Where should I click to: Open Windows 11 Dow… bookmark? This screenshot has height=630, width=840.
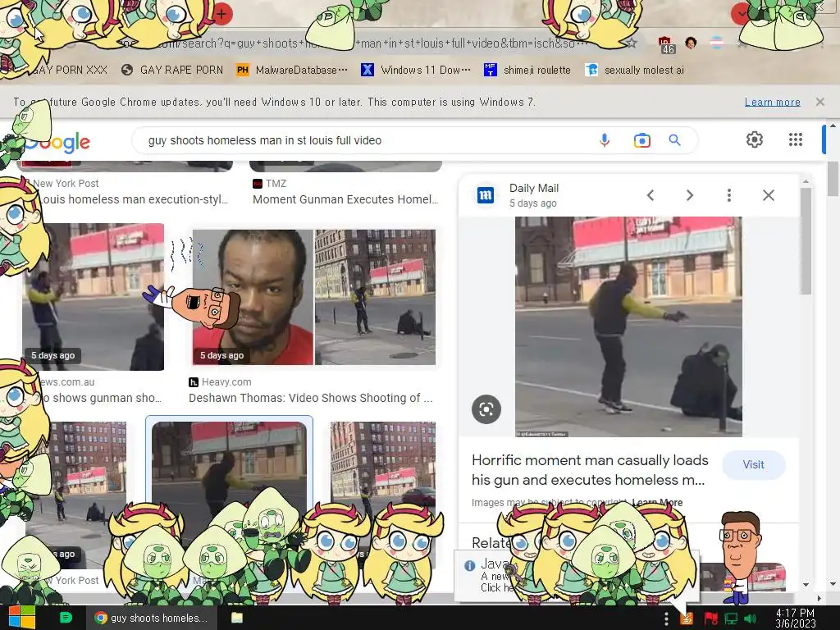tap(416, 71)
